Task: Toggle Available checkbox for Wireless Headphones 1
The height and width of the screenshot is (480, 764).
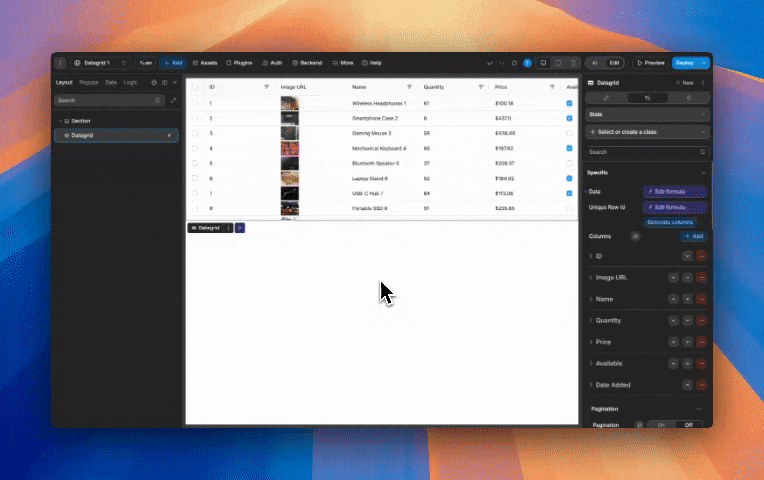Action: [569, 103]
